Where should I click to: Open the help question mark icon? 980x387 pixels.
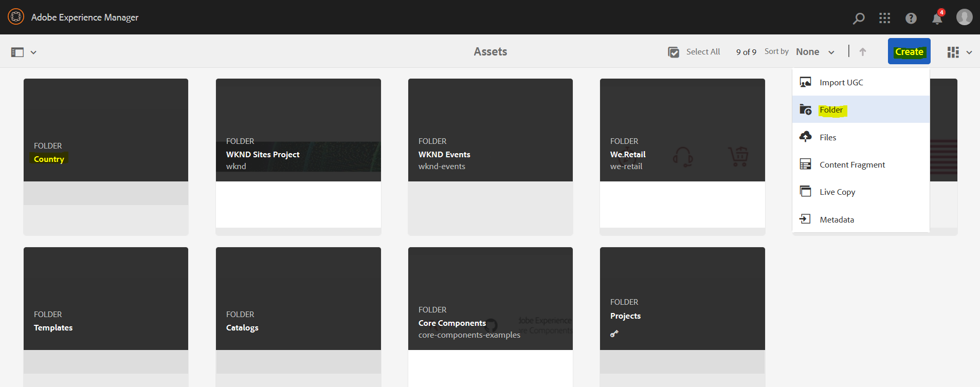[911, 19]
